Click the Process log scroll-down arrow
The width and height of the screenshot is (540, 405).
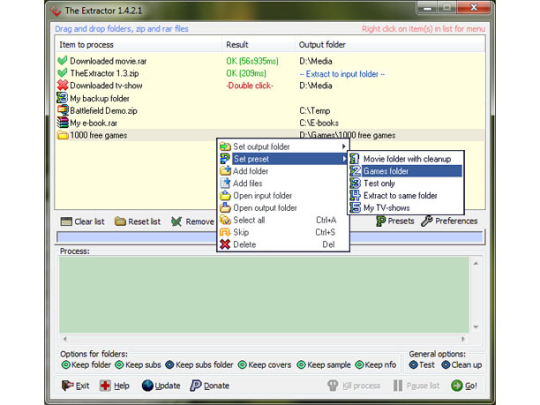click(476, 327)
